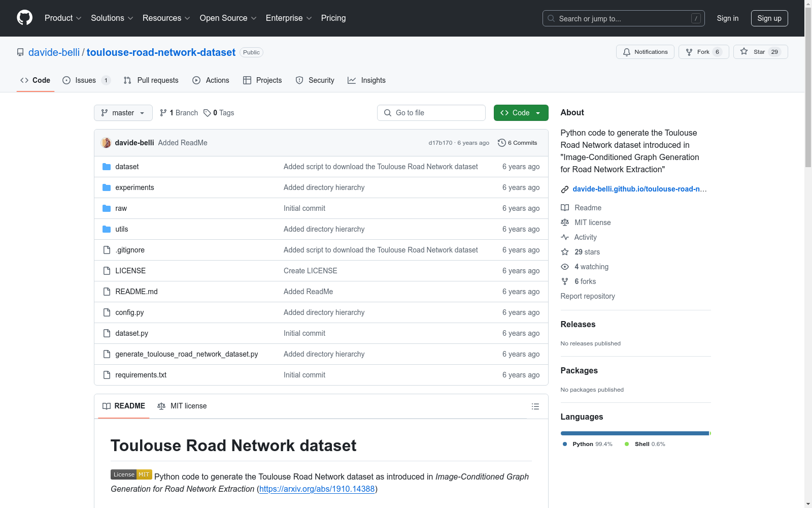The width and height of the screenshot is (812, 508).
Task: Open the master branch dropdown
Action: point(123,113)
